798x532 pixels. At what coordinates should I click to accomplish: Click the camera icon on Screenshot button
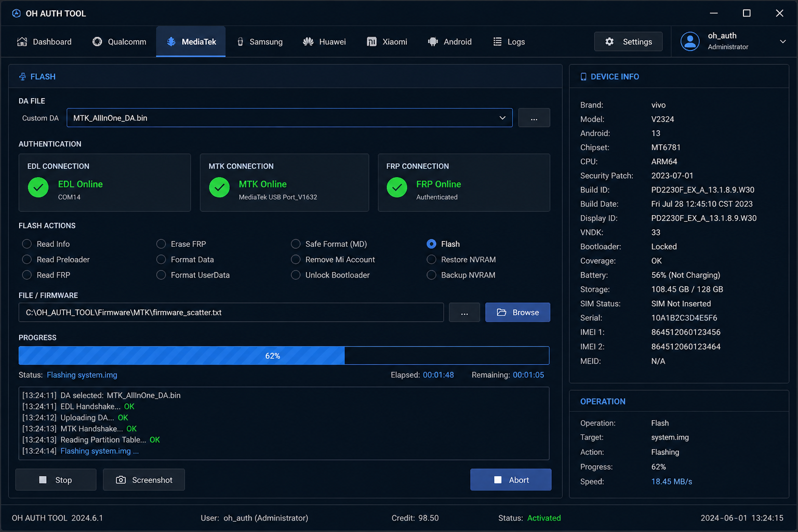[x=121, y=480]
